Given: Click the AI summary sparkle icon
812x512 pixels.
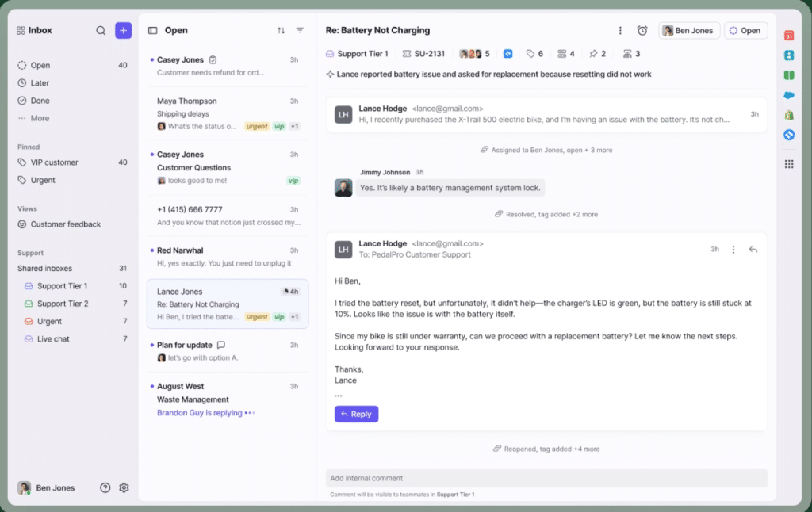Looking at the screenshot, I should pyautogui.click(x=330, y=75).
